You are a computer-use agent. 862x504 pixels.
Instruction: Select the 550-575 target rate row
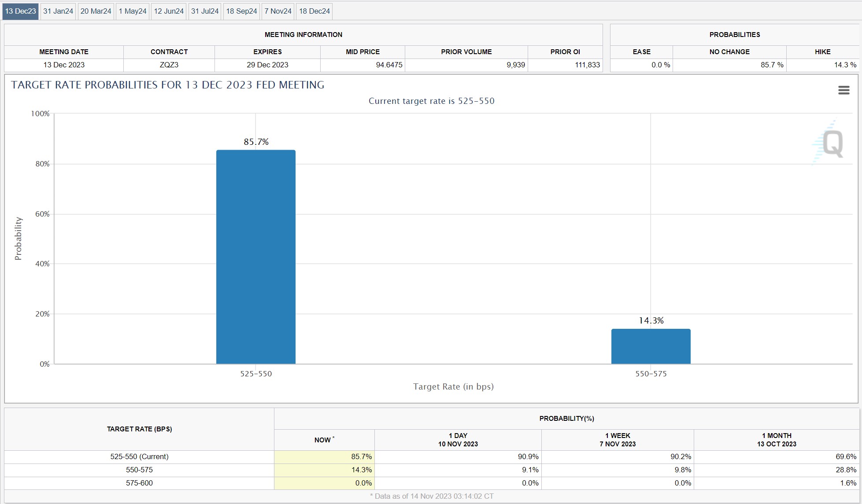pos(139,470)
